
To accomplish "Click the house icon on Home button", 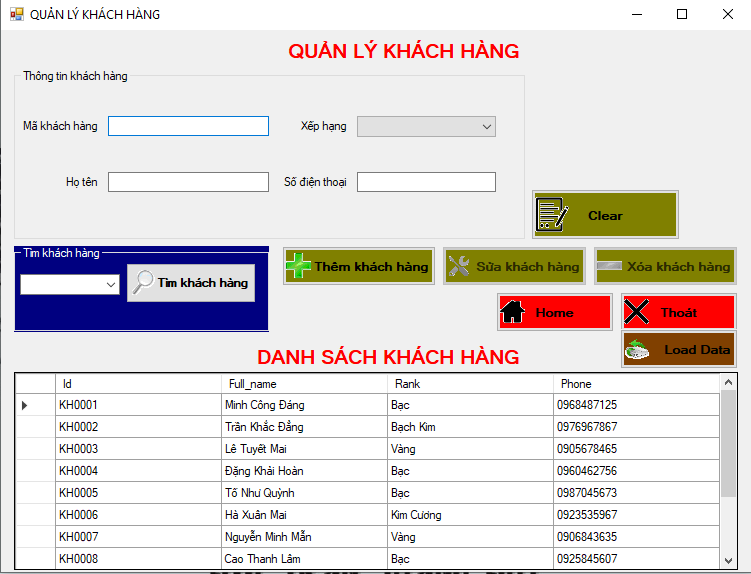I will (512, 312).
